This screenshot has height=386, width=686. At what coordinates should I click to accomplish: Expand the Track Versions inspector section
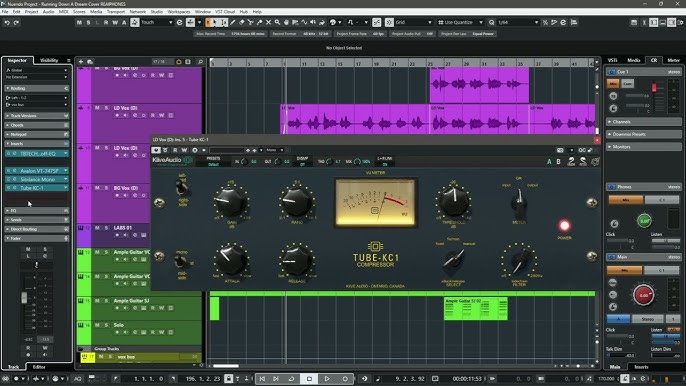[37, 116]
